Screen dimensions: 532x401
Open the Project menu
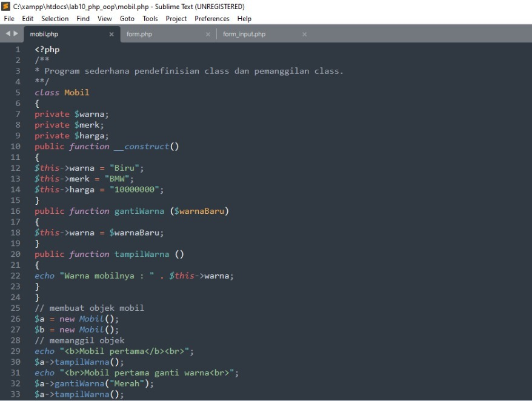[x=176, y=19]
